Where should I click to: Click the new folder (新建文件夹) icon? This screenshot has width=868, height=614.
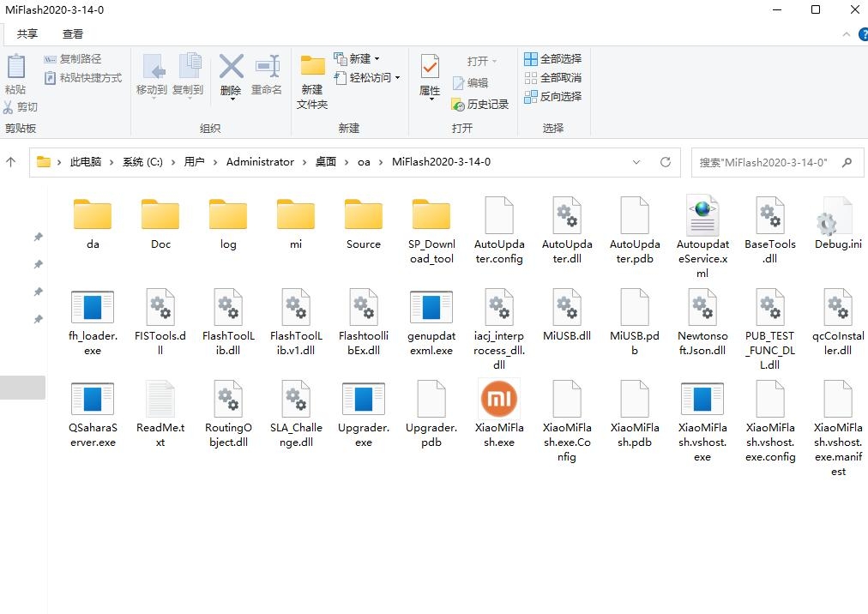pyautogui.click(x=312, y=68)
